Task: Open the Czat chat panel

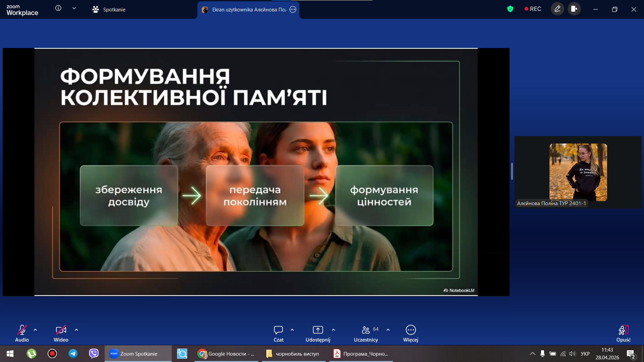Action: pos(278,334)
